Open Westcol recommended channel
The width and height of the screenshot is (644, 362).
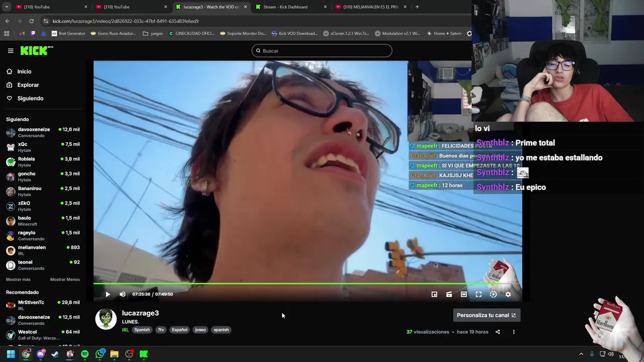[x=43, y=335]
